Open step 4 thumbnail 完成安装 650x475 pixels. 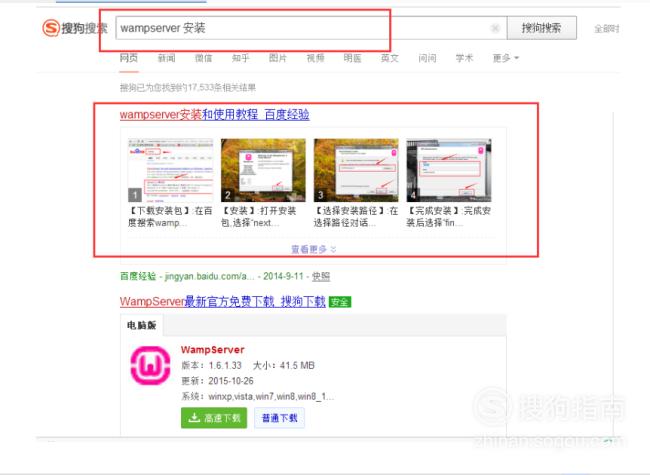pos(449,170)
